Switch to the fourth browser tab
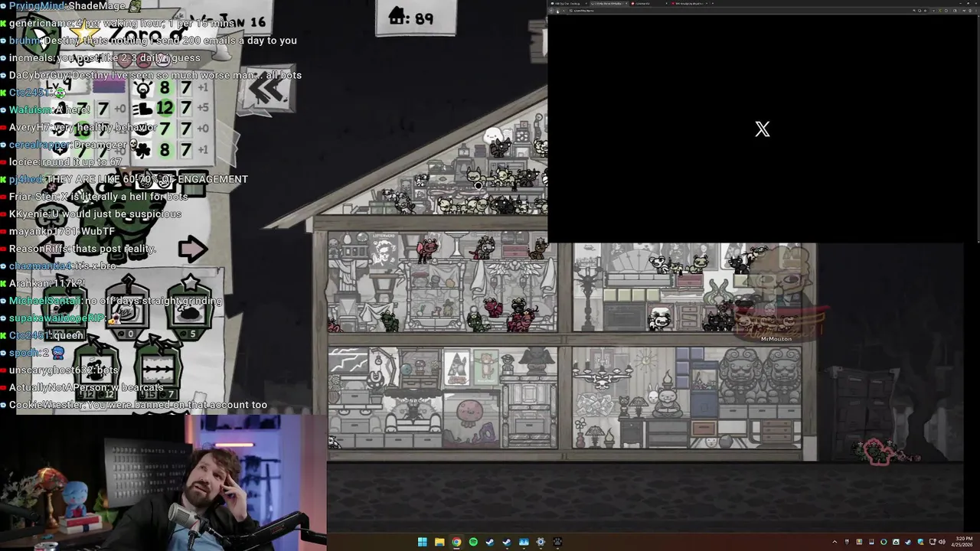Image resolution: width=980 pixels, height=551 pixels. [x=689, y=3]
